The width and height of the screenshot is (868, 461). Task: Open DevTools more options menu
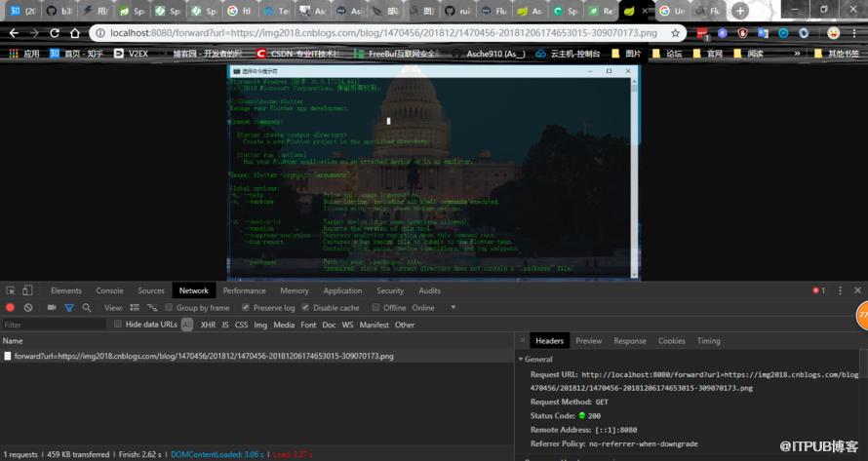[840, 290]
